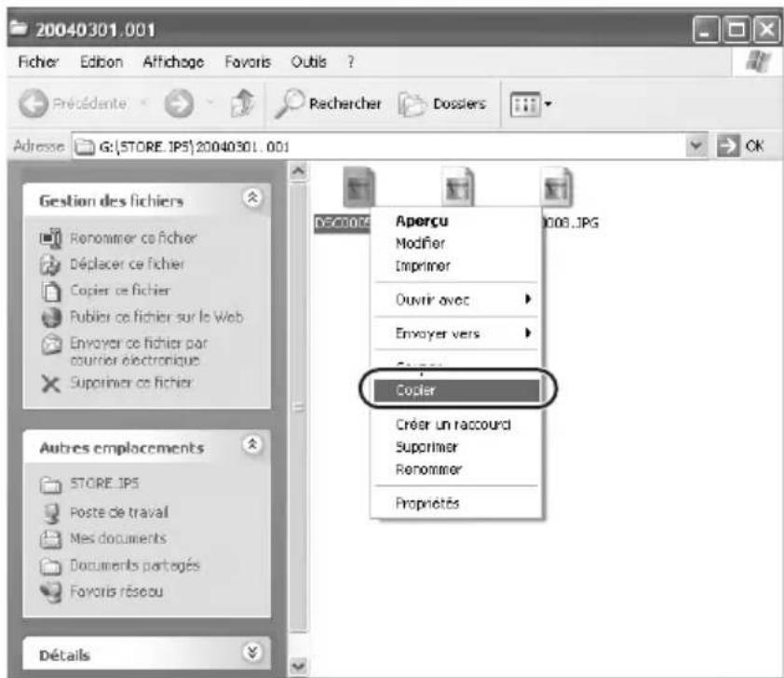Viewport: 784px width, 678px height.
Task: Click the Supprimer ce fichier X icon
Action: coord(50,384)
